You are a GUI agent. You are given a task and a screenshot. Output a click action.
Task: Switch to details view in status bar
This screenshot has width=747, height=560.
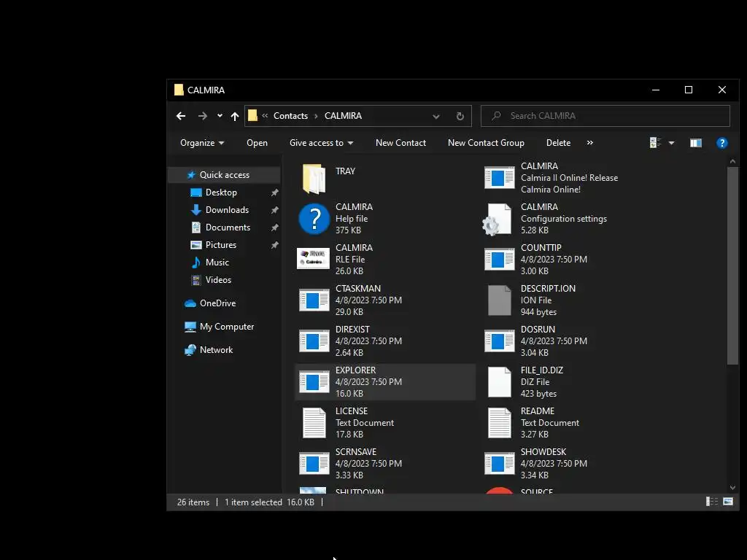(712, 502)
